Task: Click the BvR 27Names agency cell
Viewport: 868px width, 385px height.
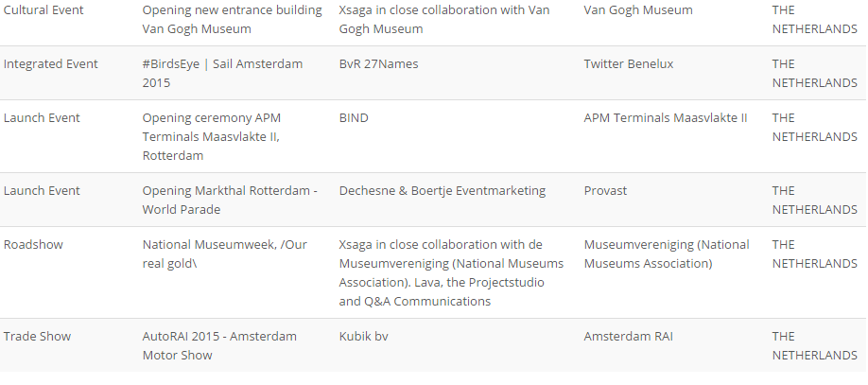Action: coord(378,64)
